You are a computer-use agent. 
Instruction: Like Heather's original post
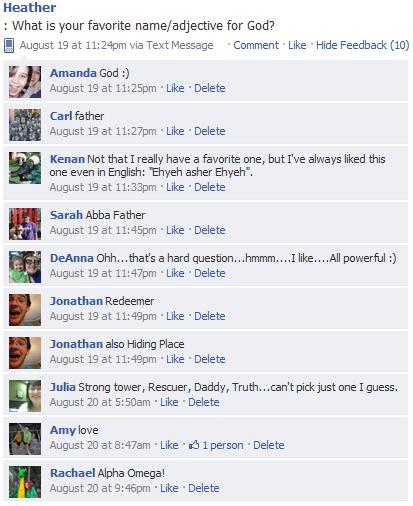[297, 45]
